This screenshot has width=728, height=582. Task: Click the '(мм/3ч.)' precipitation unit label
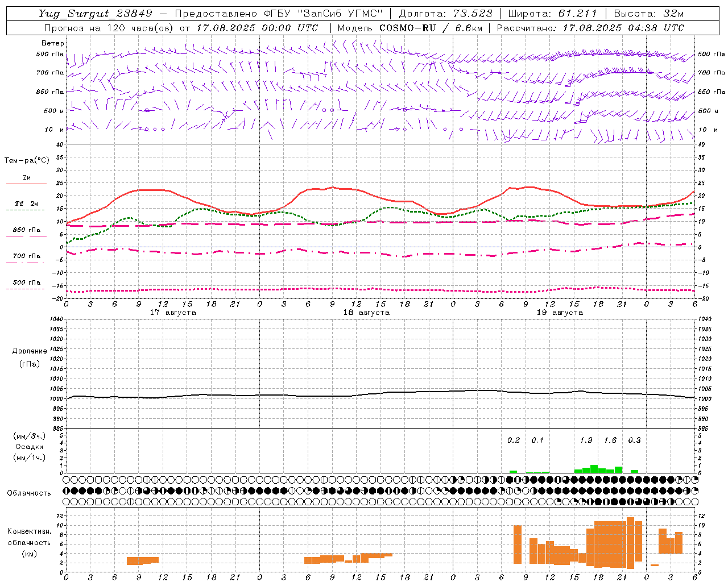pos(30,436)
